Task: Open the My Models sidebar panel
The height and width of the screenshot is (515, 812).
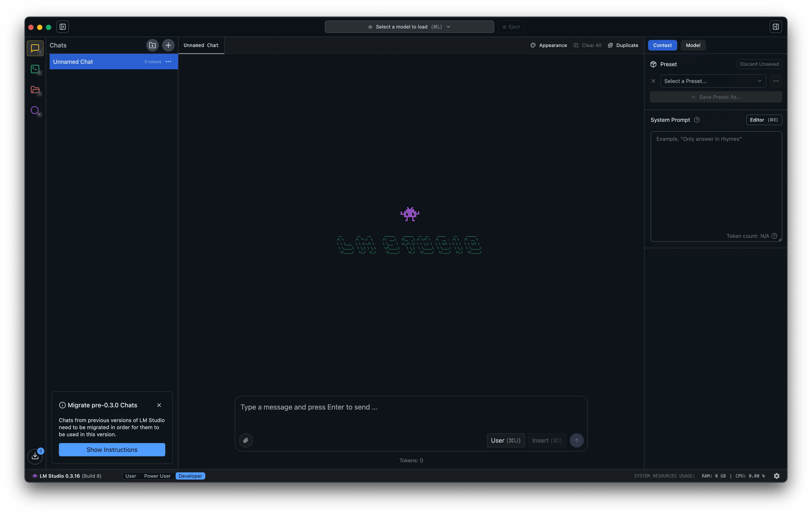Action: tap(35, 90)
